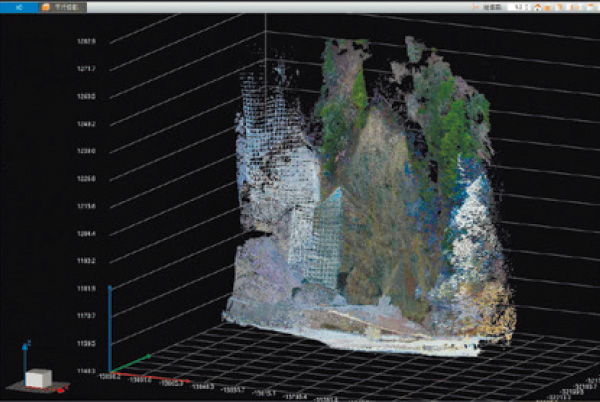Click the point size value input field

point(516,7)
